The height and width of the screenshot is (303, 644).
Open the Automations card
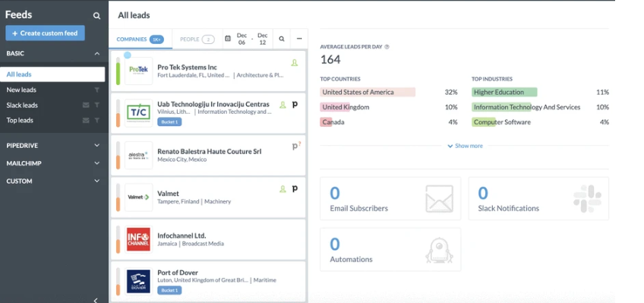390,250
